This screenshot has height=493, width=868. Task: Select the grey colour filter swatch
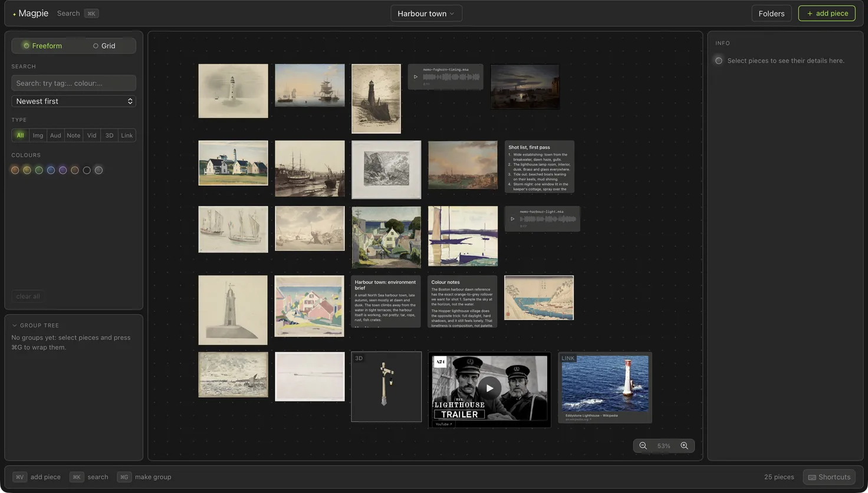coord(98,170)
